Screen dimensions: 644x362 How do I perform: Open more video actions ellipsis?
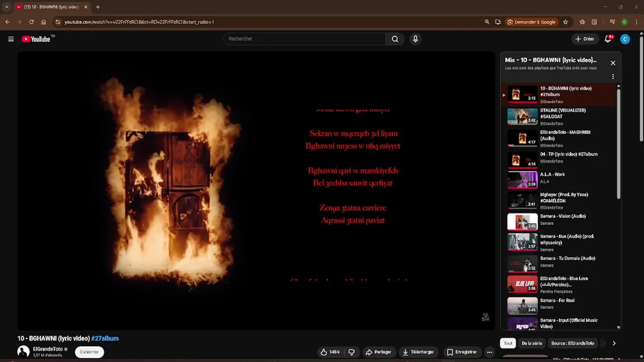click(490, 352)
